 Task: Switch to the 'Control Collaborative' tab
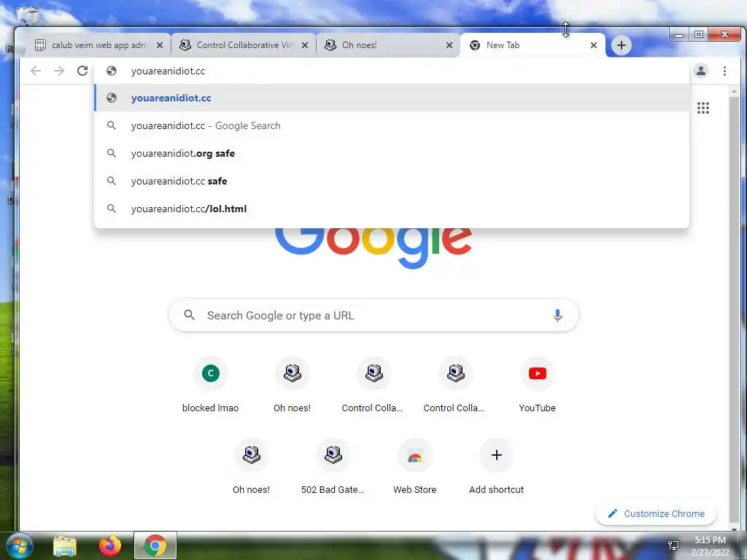[244, 45]
